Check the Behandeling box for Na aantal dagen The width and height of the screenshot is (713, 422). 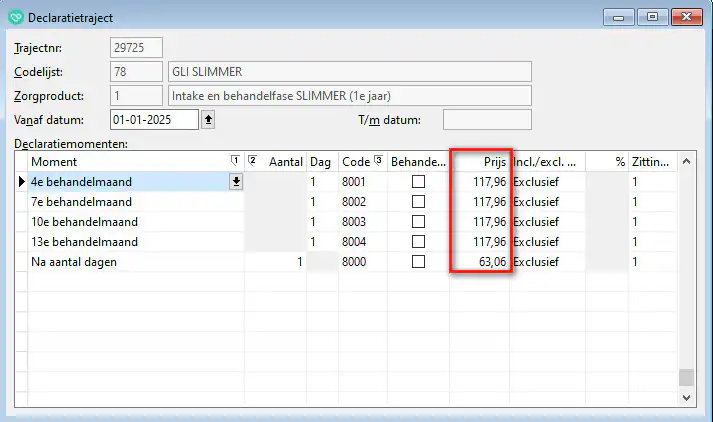tap(418, 262)
